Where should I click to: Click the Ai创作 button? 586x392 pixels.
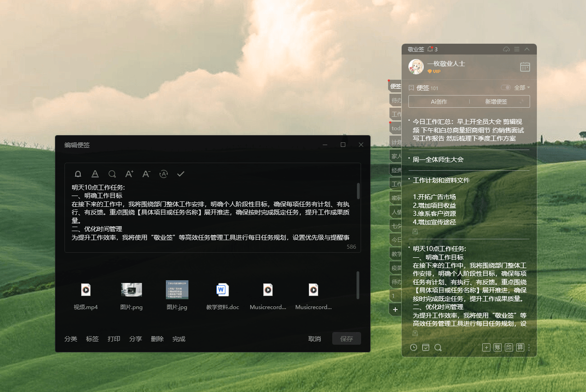[439, 101]
